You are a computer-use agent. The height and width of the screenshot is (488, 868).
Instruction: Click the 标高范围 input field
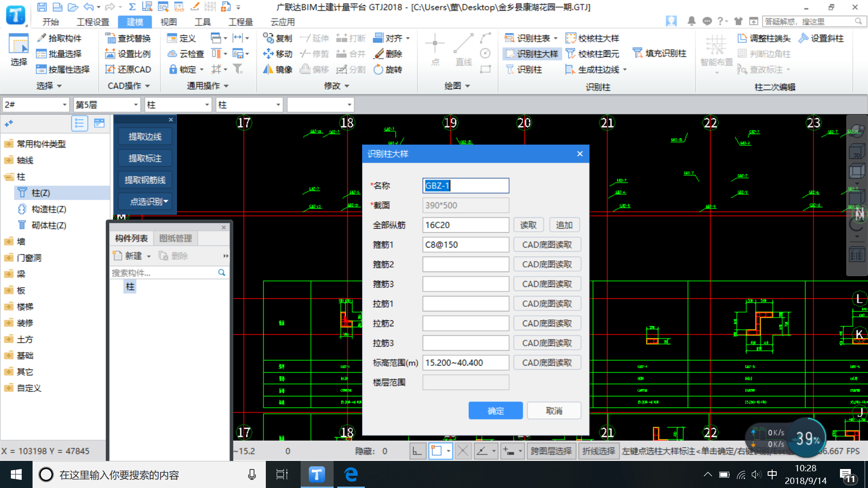point(466,362)
